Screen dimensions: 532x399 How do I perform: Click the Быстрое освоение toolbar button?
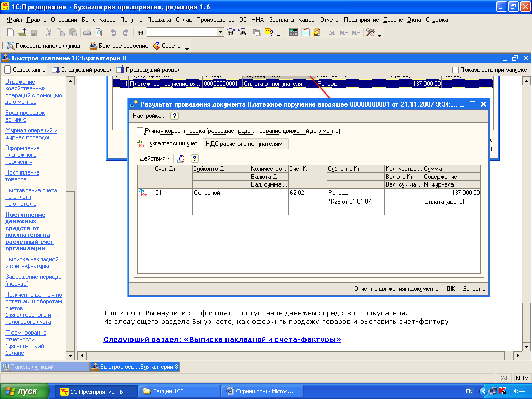(x=119, y=46)
